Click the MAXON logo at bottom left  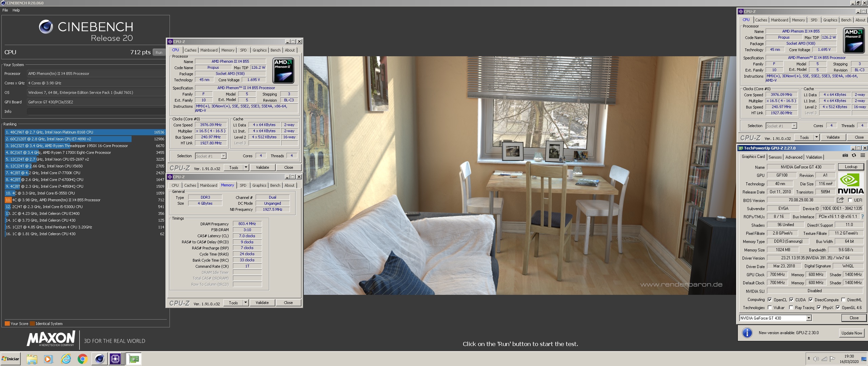tap(51, 339)
